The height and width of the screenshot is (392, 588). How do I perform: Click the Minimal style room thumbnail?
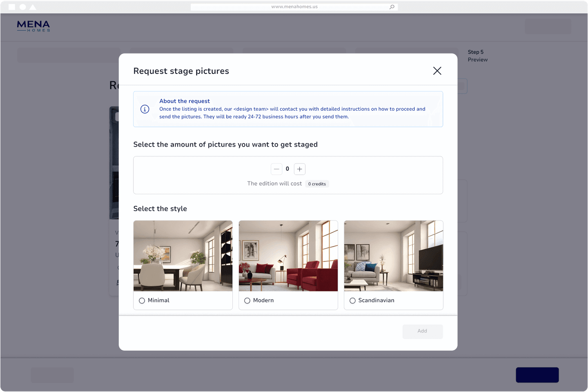point(183,256)
